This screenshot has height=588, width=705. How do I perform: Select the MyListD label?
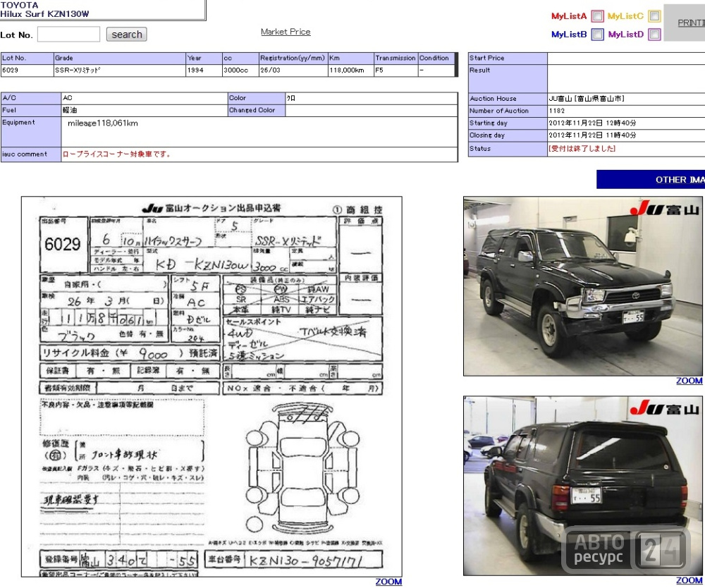click(625, 34)
